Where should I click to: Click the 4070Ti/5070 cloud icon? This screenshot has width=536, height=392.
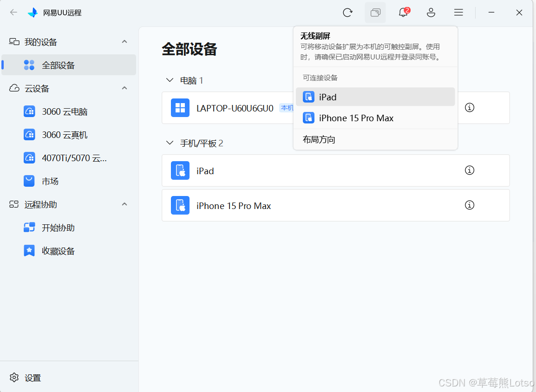[29, 158]
